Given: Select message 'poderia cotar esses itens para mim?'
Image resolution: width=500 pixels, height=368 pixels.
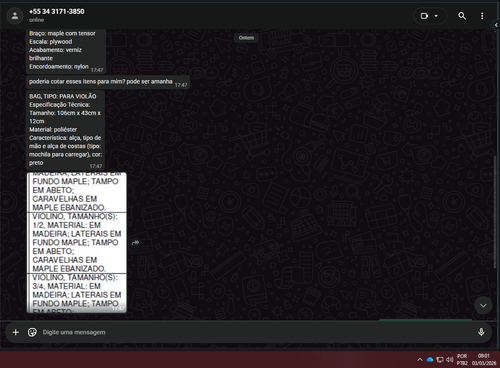Looking at the screenshot, I should [108, 82].
